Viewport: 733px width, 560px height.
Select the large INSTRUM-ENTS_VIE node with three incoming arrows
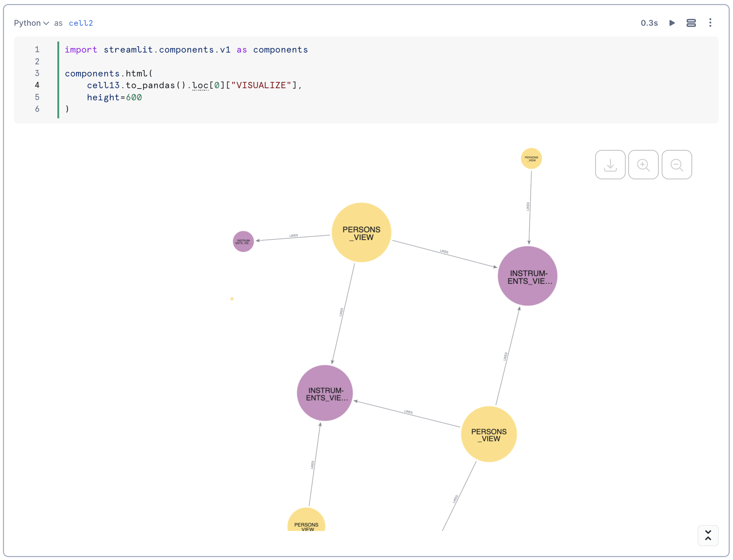pos(528,276)
